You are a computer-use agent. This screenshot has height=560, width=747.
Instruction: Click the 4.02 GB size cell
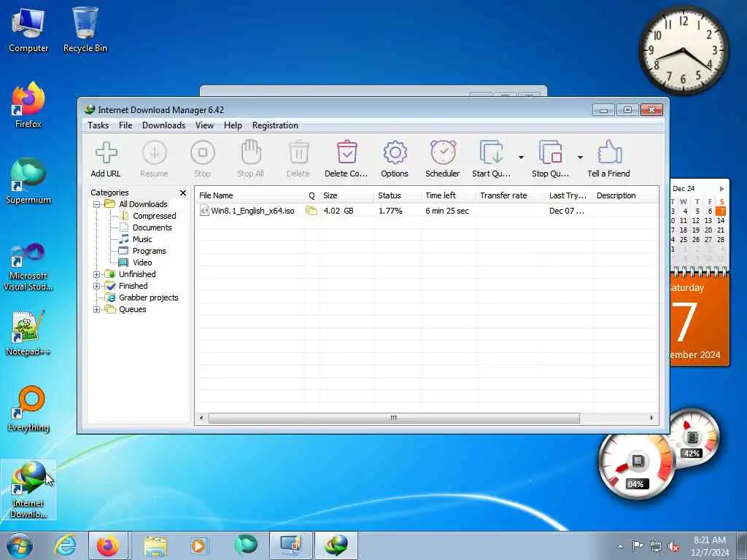tap(338, 211)
